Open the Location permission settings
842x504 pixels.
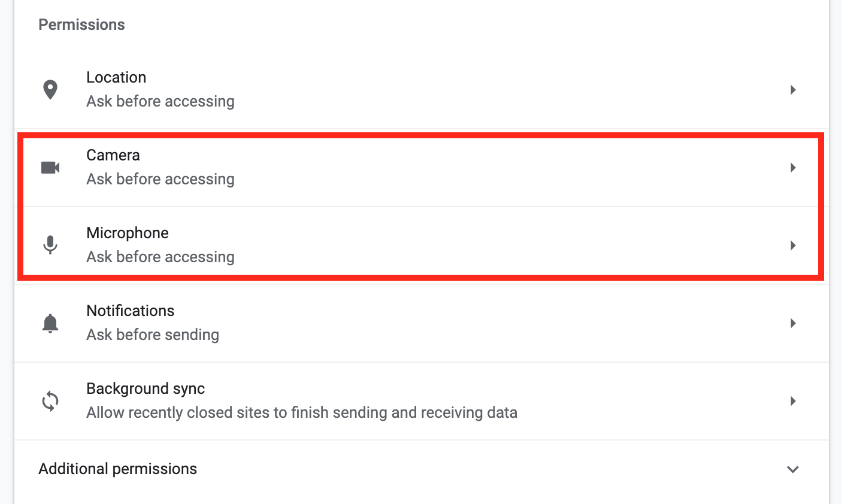point(422,90)
